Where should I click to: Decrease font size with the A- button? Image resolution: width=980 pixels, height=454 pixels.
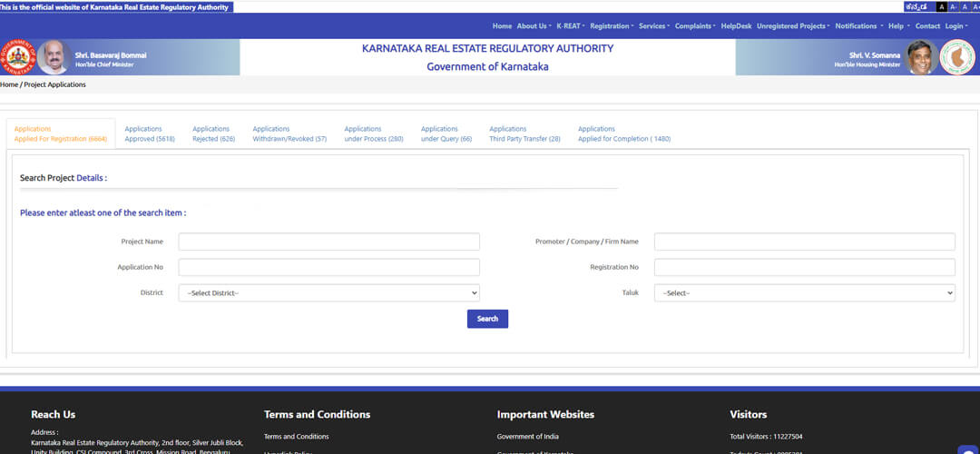pyautogui.click(x=954, y=6)
